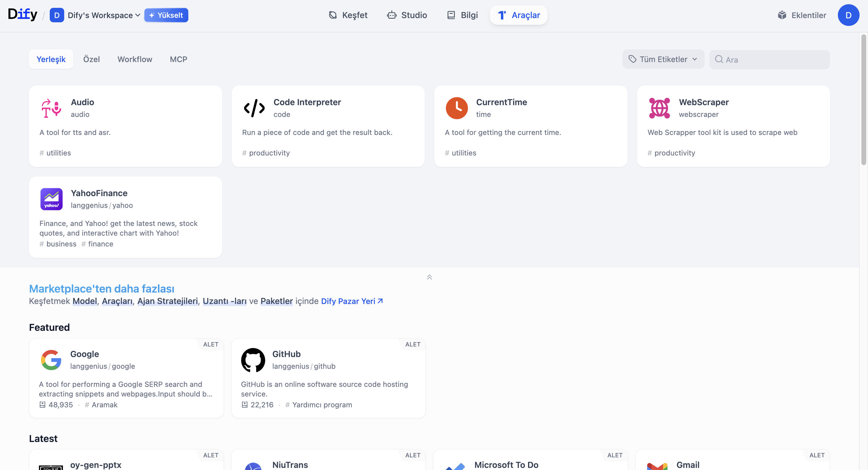Expand the Dify's Workspace dropdown

click(x=104, y=15)
